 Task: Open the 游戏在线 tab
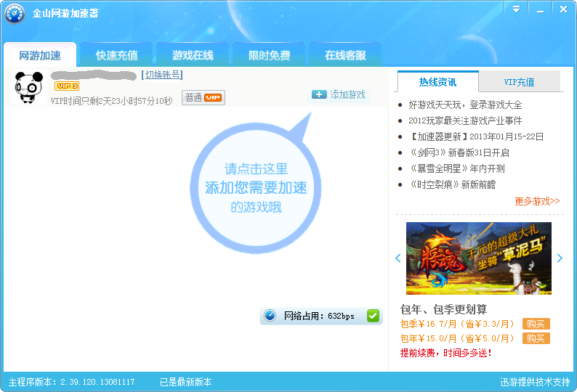tap(193, 55)
